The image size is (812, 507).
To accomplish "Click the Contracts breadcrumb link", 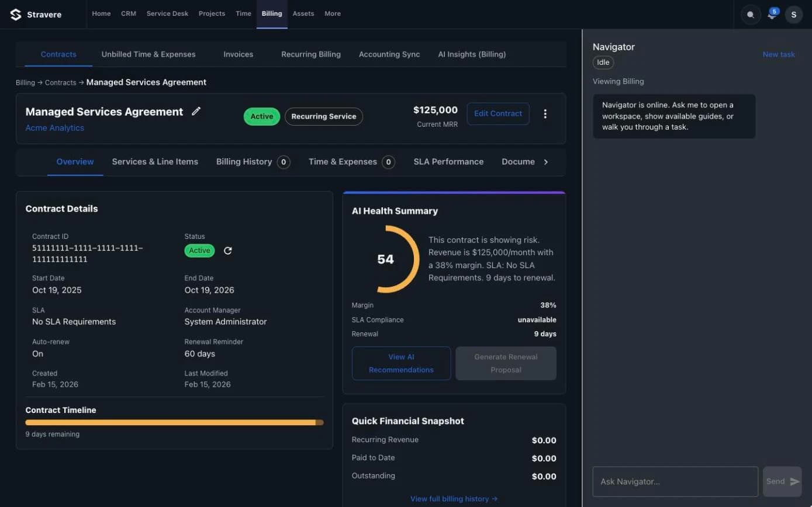I will point(61,83).
